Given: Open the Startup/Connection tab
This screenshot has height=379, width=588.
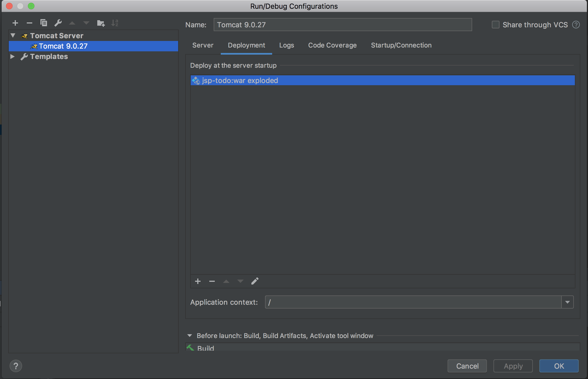Looking at the screenshot, I should click(401, 45).
